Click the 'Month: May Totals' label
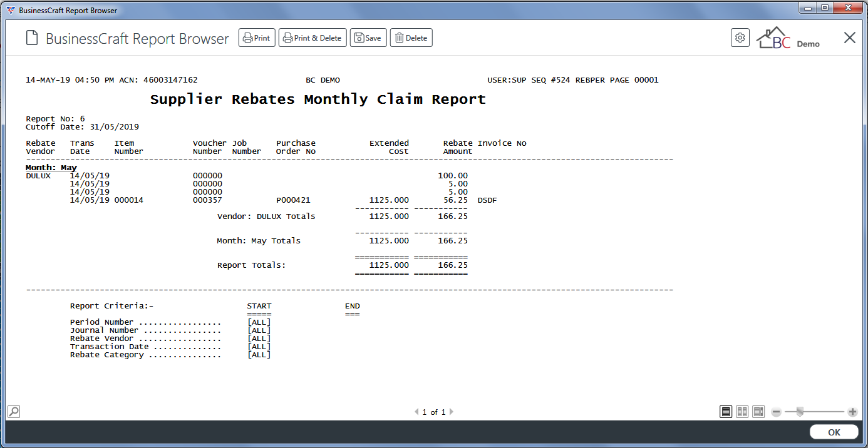 (x=259, y=241)
